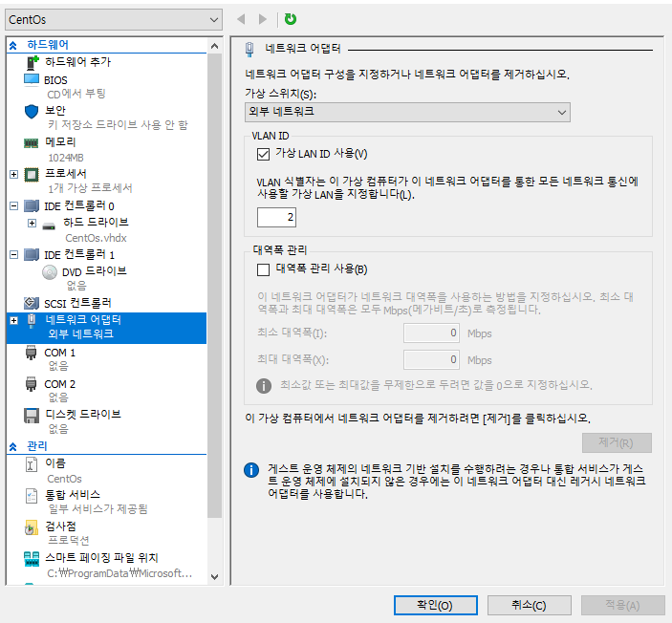
Task: Collapse the IDE 컨트롤러 0 node
Action: tap(13, 206)
